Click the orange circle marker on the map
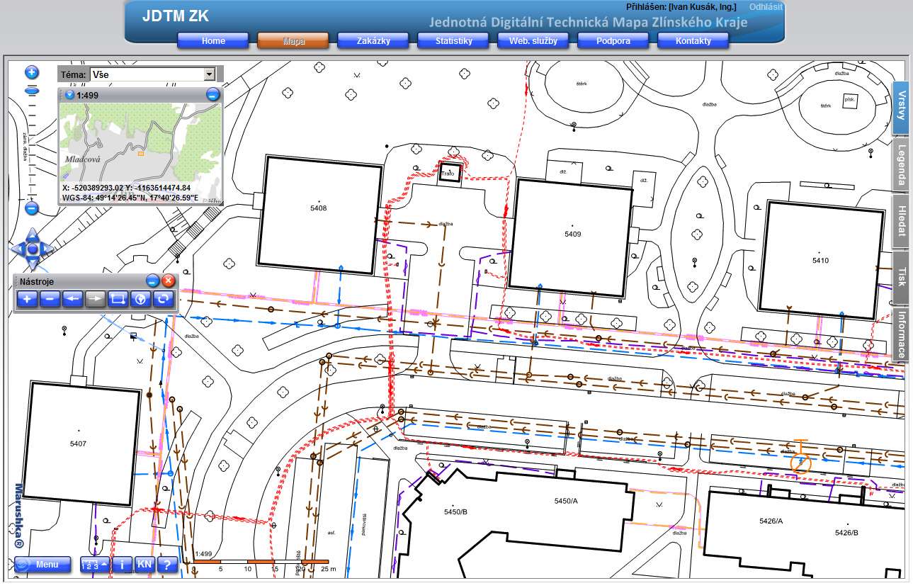 [801, 464]
